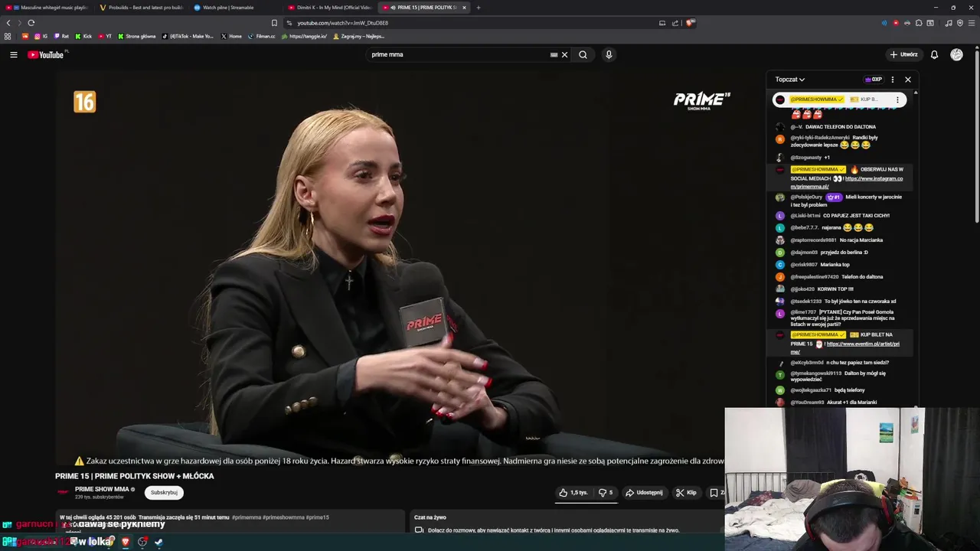980x551 pixels.
Task: Close the PRIME 15 tab
Action: point(464,8)
